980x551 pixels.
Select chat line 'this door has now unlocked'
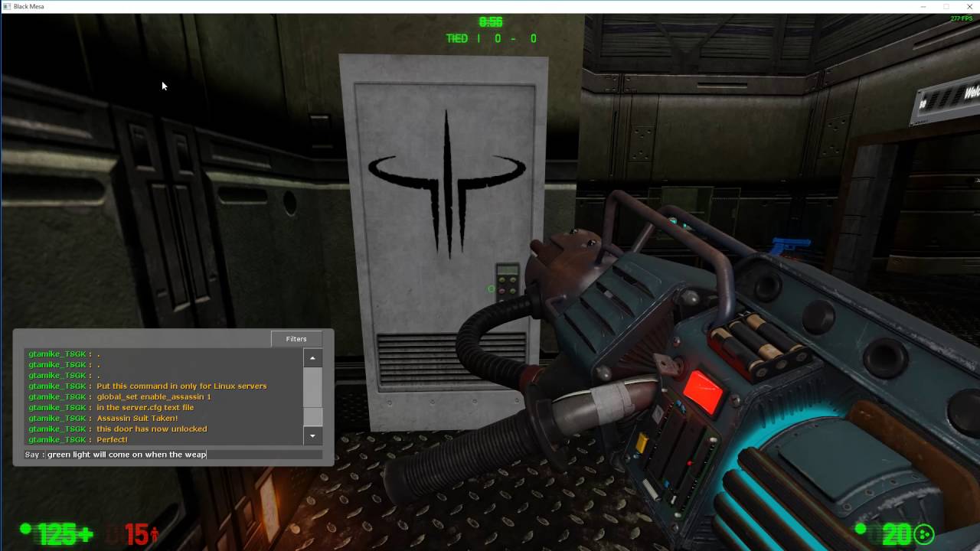click(152, 429)
